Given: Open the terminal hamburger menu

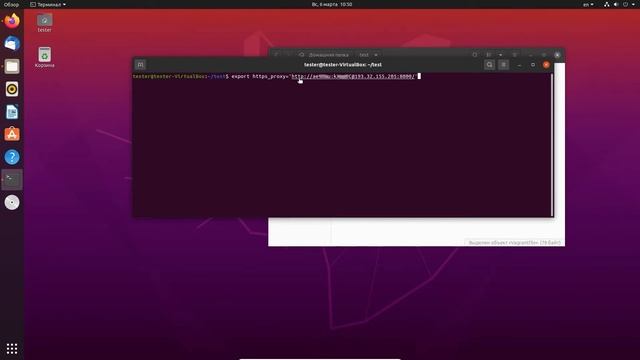Looking at the screenshot, I should (503, 64).
